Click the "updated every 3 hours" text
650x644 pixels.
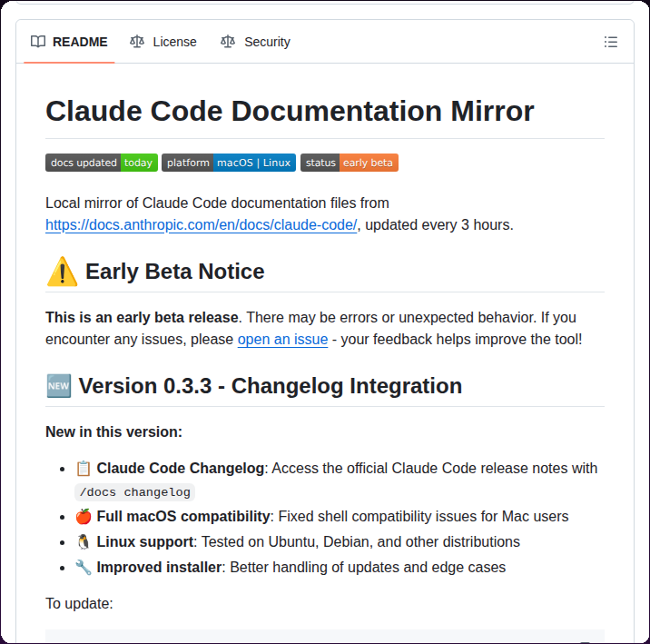pyautogui.click(x=438, y=224)
